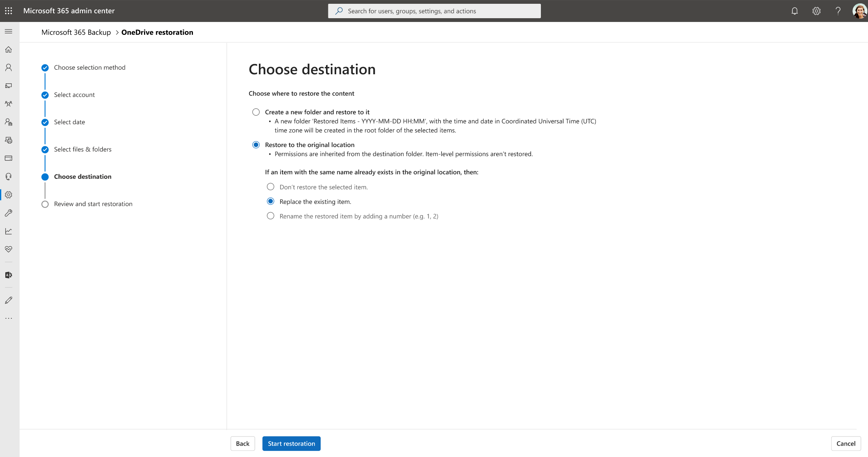
Task: Go to Select files & folders step
Action: click(x=83, y=149)
